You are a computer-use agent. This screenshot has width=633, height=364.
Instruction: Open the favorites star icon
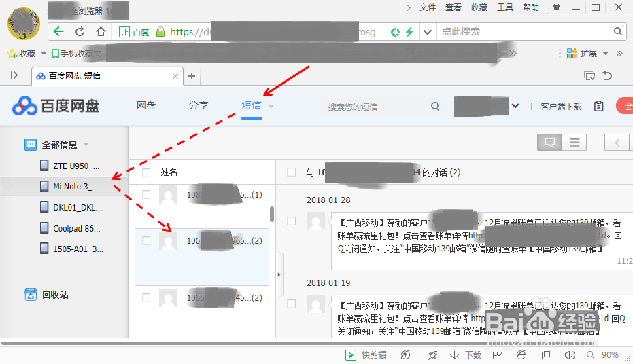point(12,53)
